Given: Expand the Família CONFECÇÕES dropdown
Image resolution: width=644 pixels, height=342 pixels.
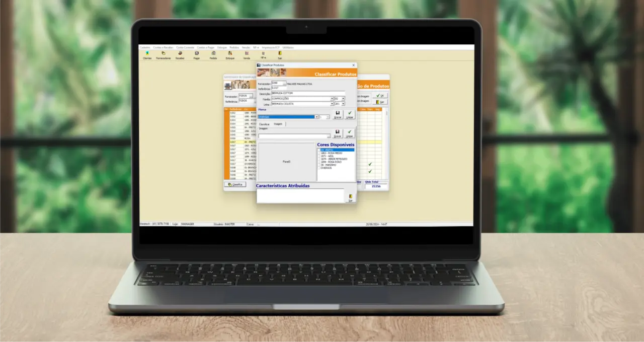Looking at the screenshot, I should point(332,99).
